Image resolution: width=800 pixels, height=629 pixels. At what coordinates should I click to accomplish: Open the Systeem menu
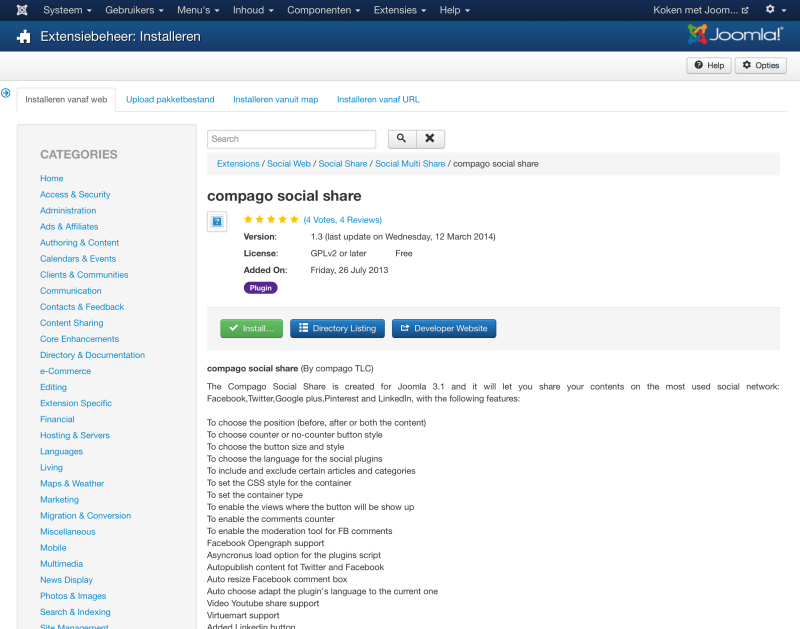(67, 10)
